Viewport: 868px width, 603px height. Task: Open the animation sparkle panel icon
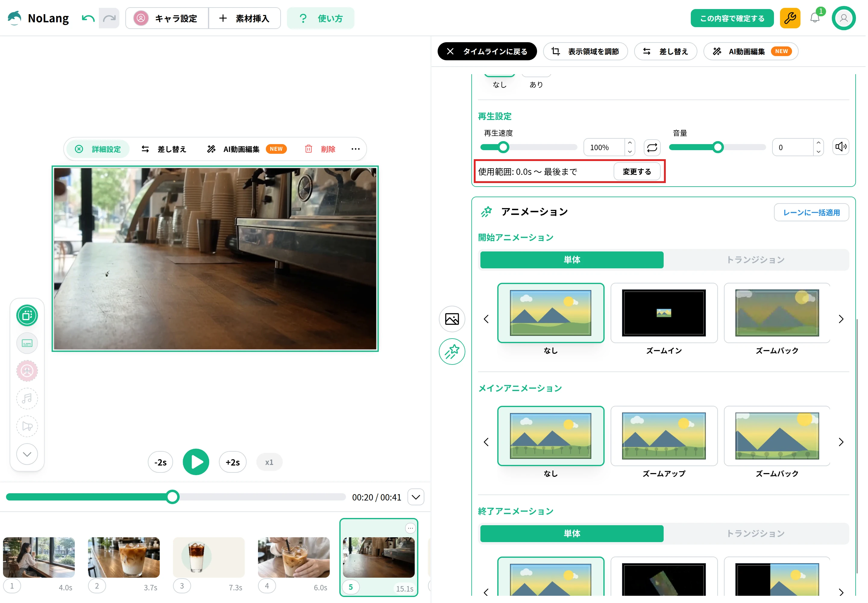pos(452,351)
